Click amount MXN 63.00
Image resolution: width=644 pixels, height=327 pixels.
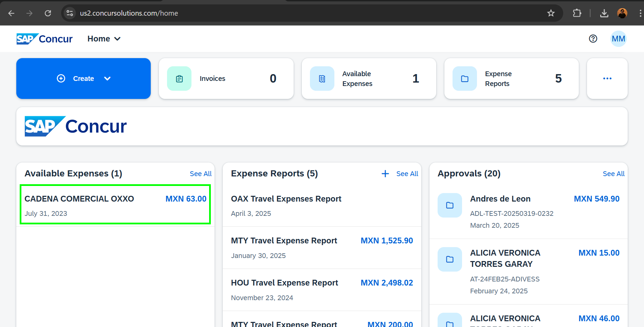[x=186, y=199]
